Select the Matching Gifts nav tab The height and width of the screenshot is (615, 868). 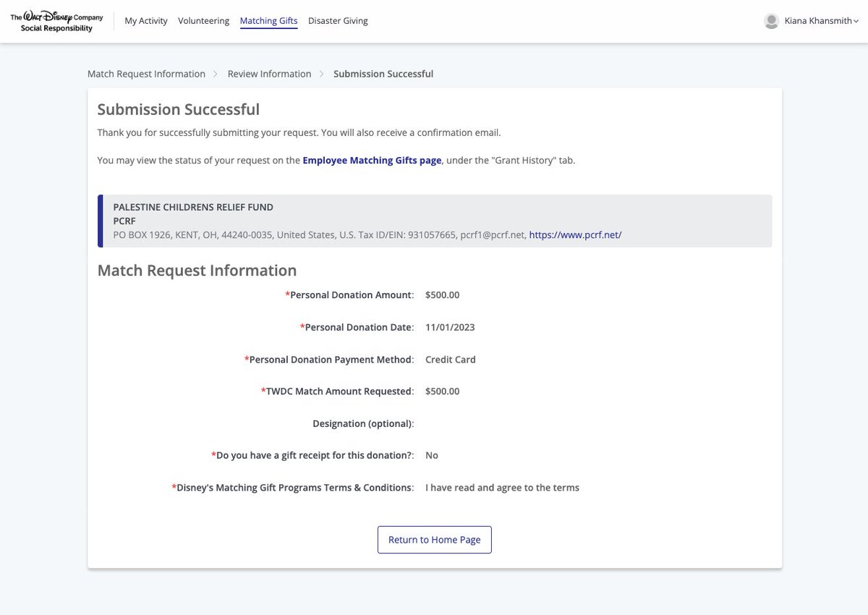[x=268, y=21]
